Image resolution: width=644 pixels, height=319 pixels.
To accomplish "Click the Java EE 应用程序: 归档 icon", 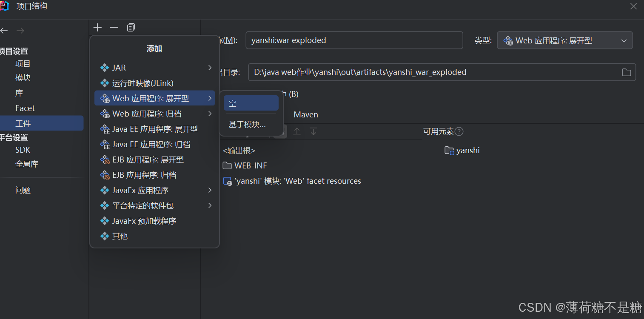I will click(x=105, y=144).
